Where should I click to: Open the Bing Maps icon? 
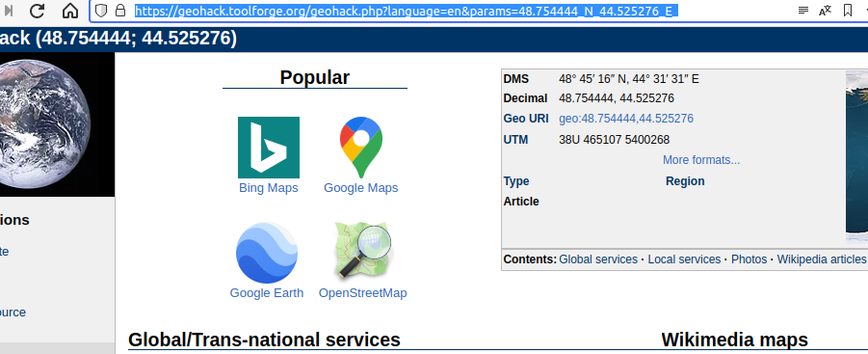(269, 148)
